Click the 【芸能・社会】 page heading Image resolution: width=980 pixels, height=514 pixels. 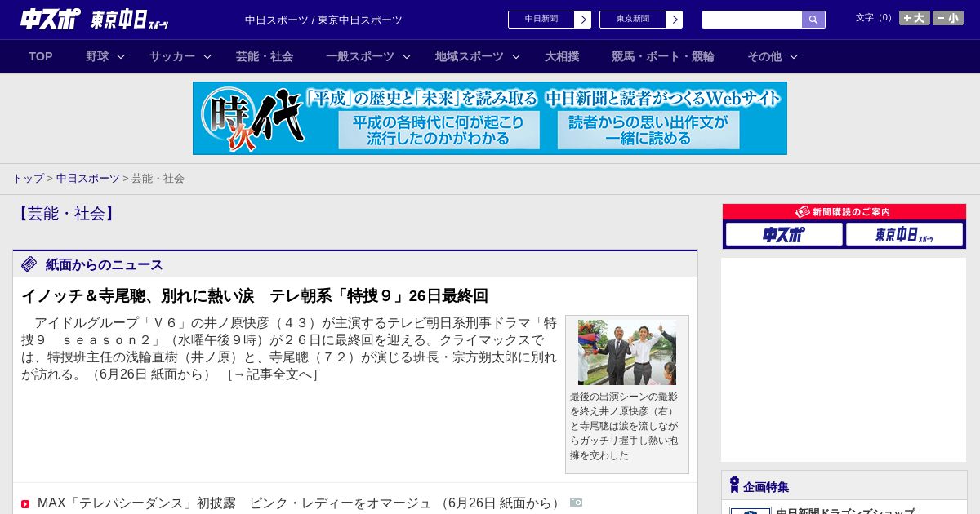tap(66, 214)
